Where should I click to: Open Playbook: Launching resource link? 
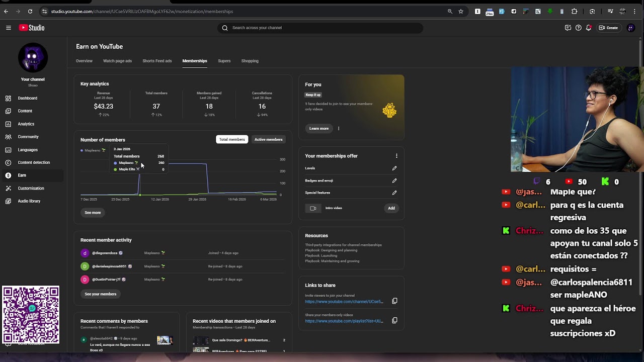point(321,255)
